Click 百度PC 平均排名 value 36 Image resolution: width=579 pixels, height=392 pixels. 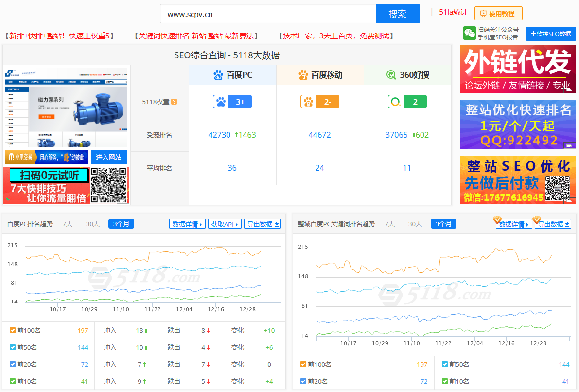click(x=232, y=168)
